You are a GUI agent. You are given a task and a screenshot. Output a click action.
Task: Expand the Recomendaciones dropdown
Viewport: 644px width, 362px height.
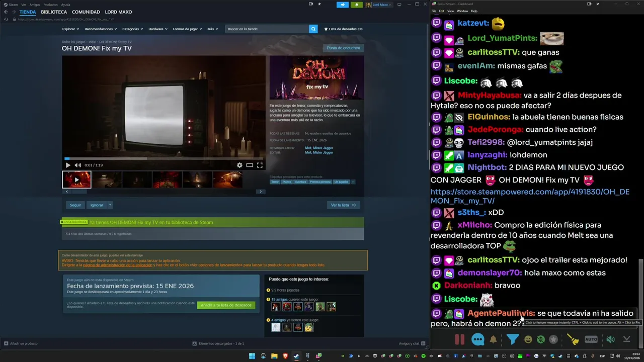click(x=101, y=29)
